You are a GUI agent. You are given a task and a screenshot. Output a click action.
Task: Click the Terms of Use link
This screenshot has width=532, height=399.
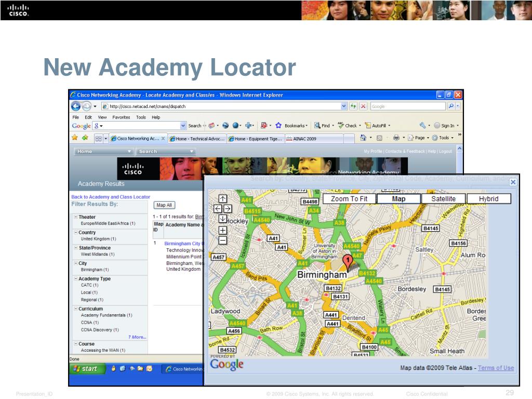tap(496, 368)
